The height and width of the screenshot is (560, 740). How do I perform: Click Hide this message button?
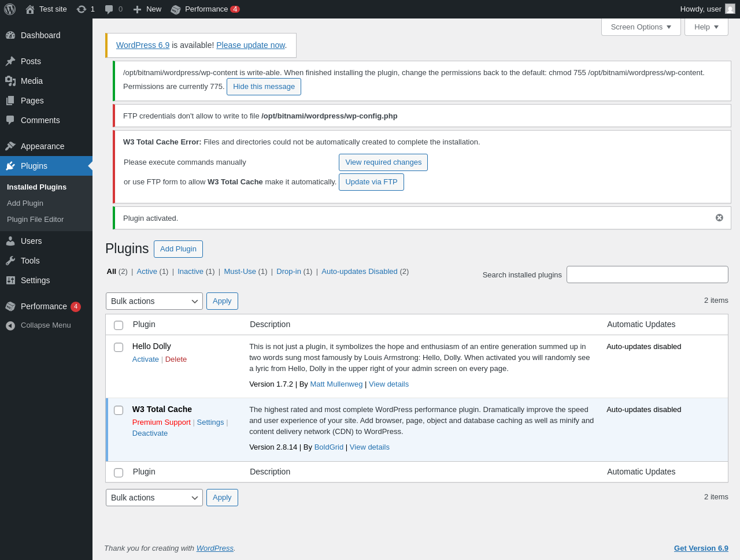click(x=264, y=87)
